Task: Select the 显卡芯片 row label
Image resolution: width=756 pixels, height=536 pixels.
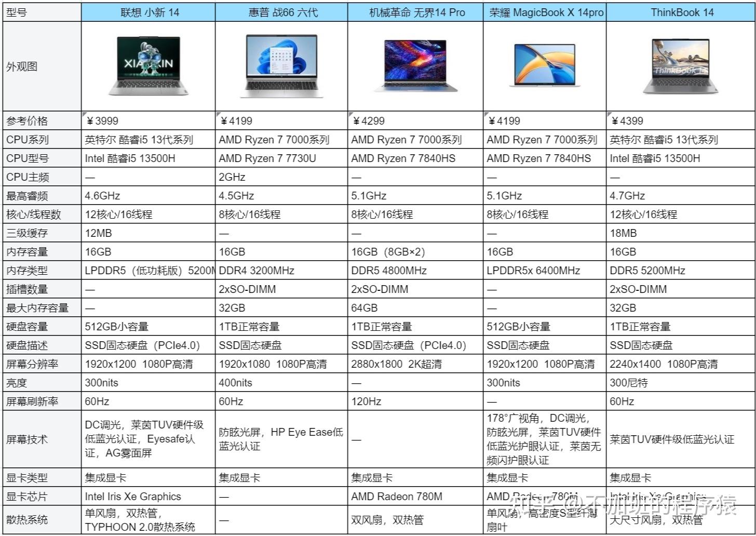Action: 42,497
